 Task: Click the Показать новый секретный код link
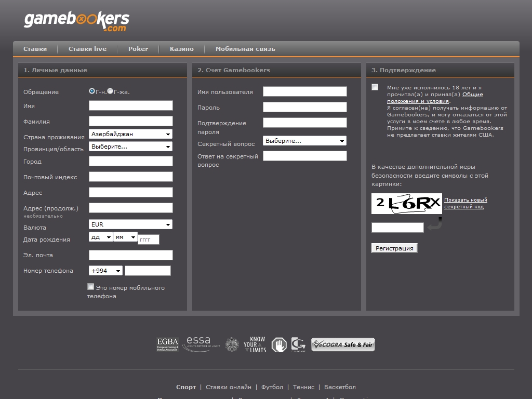465,203
